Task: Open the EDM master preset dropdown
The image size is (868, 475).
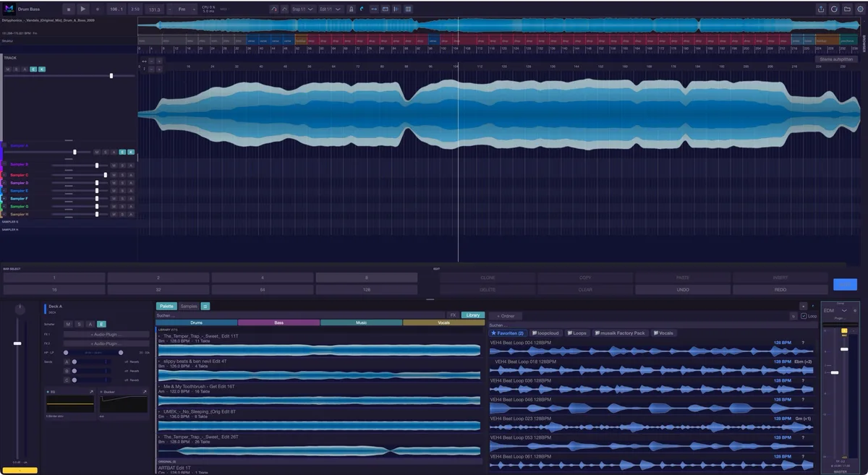Action: coord(835,310)
